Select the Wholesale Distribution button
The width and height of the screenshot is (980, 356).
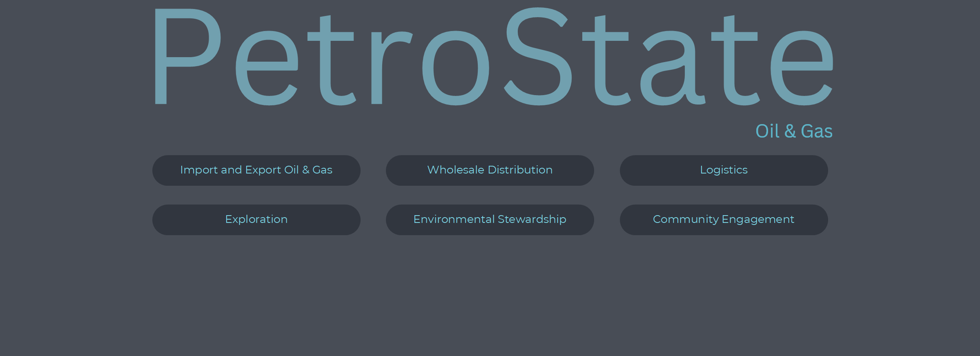click(490, 170)
